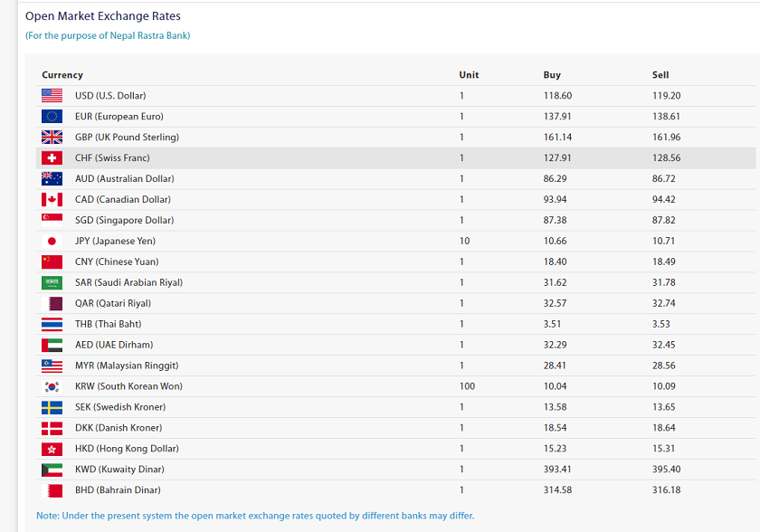Select the BHD (Bahrain Dinar) label
This screenshot has width=760, height=532.
(118, 489)
